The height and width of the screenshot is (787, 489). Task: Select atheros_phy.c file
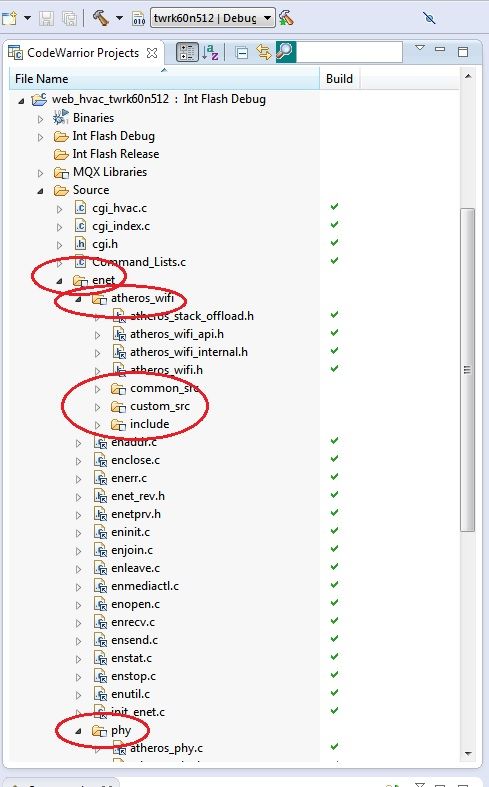tap(166, 748)
